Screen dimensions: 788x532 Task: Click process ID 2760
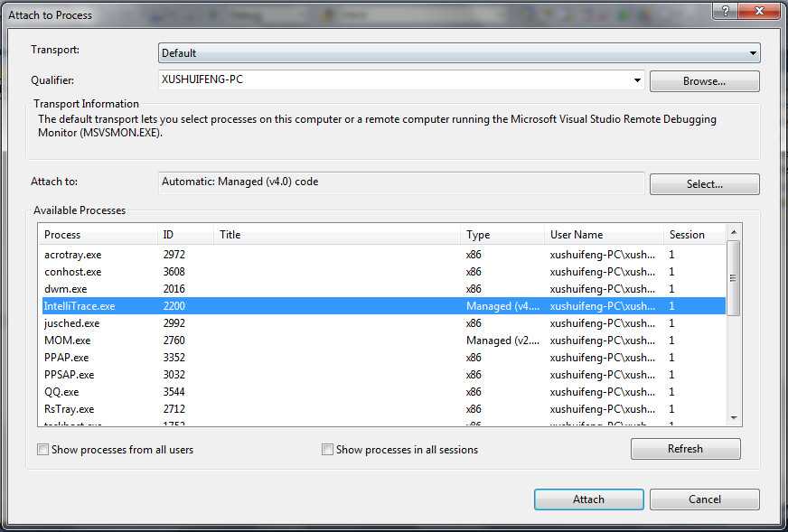click(174, 341)
